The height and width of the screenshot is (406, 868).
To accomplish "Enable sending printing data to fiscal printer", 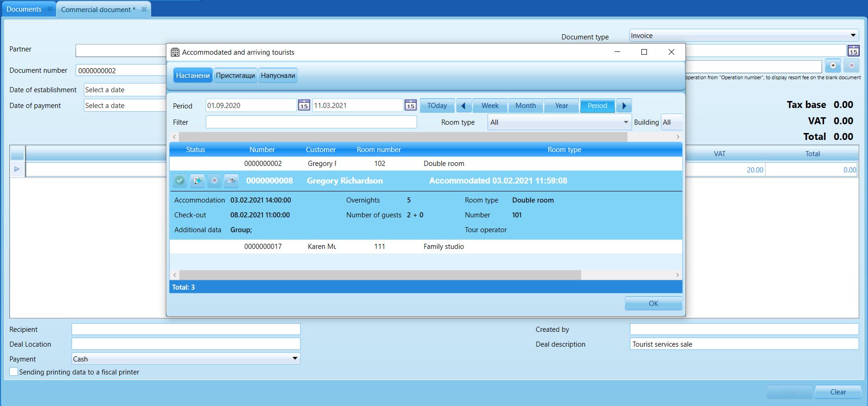I will [x=13, y=372].
